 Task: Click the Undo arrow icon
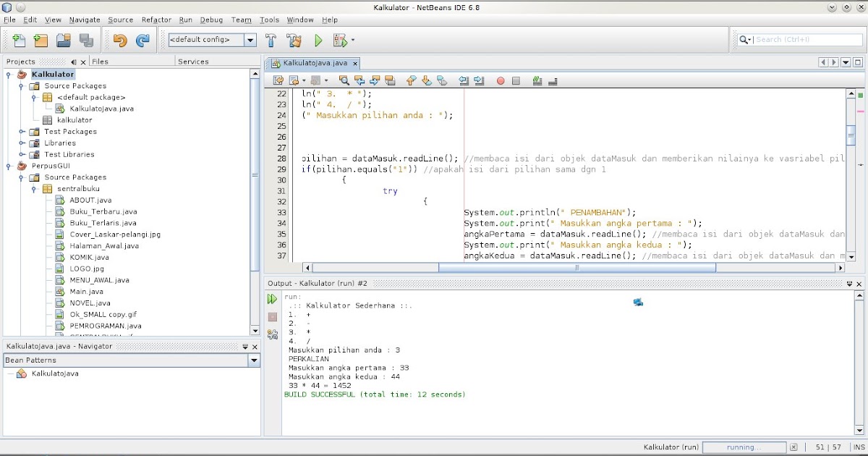(120, 41)
